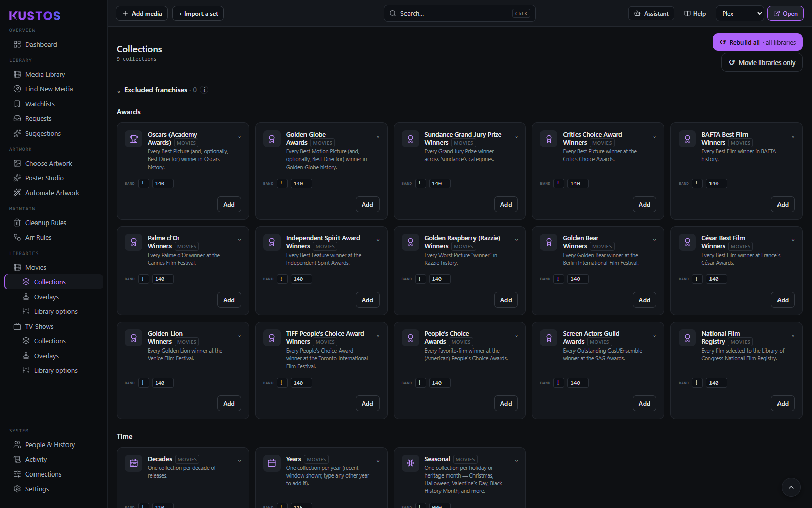Open the Assistant panel
The height and width of the screenshot is (508, 812).
[651, 14]
